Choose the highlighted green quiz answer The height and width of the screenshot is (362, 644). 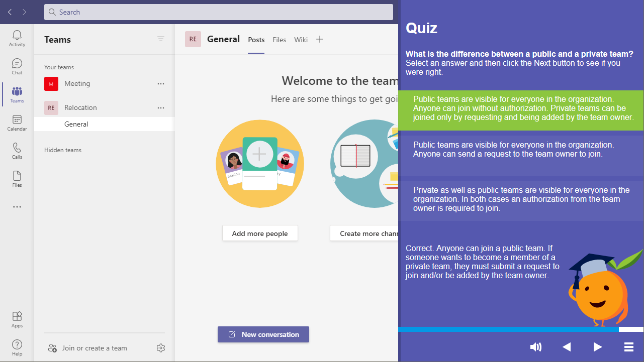click(521, 110)
